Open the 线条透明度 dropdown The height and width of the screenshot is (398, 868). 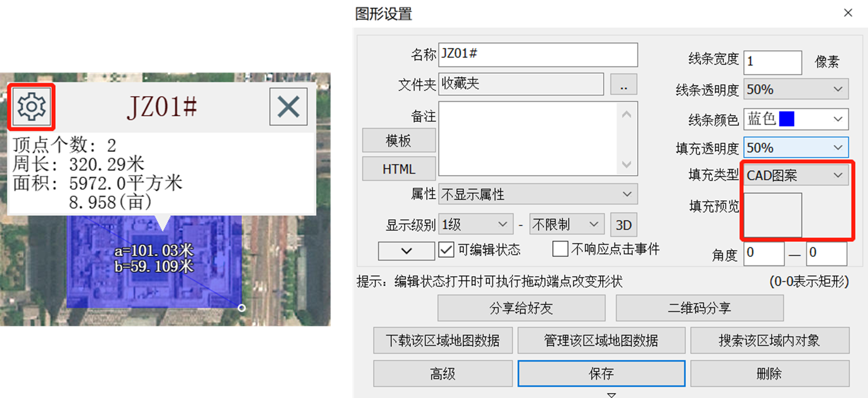pos(795,89)
